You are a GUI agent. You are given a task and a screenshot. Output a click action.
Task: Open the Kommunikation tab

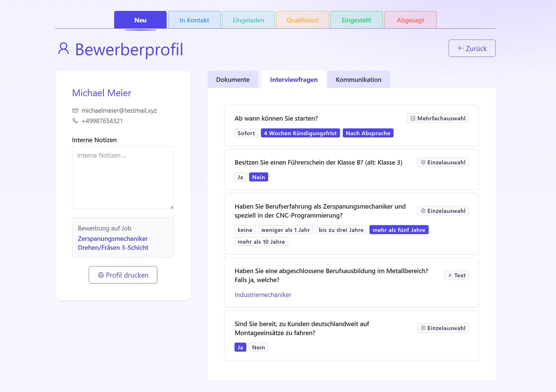click(x=358, y=79)
